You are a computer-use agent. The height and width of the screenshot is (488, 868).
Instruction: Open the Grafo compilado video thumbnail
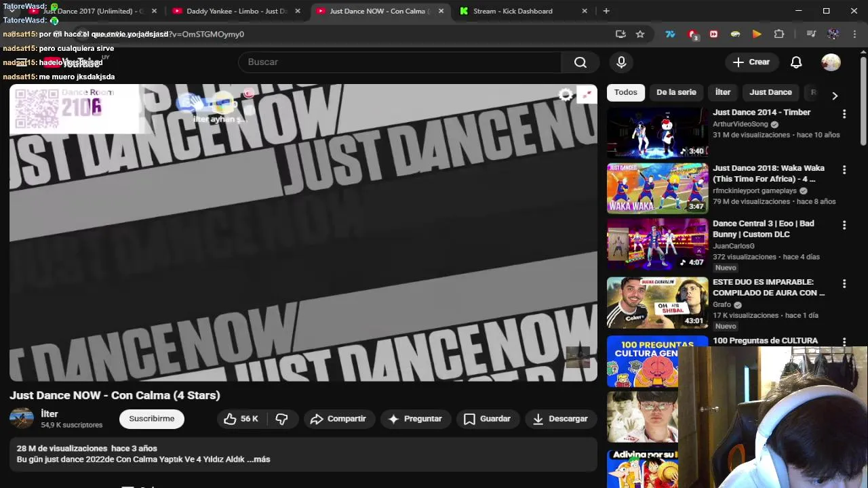[x=657, y=302]
